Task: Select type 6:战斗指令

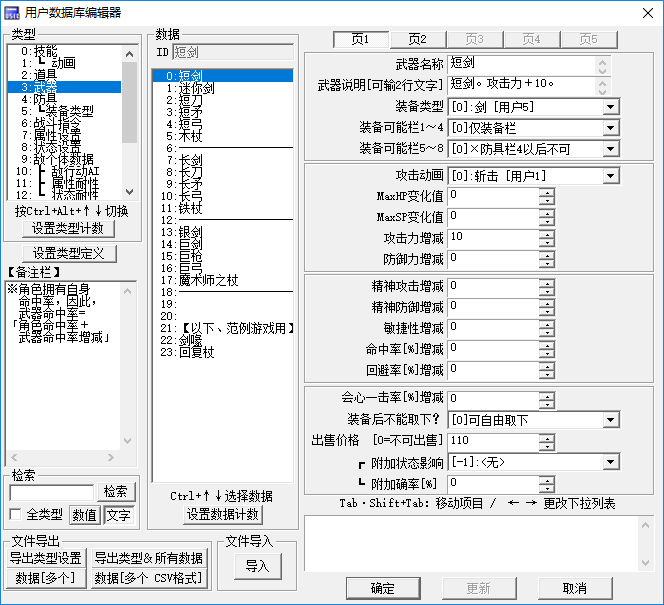Action: pyautogui.click(x=64, y=123)
